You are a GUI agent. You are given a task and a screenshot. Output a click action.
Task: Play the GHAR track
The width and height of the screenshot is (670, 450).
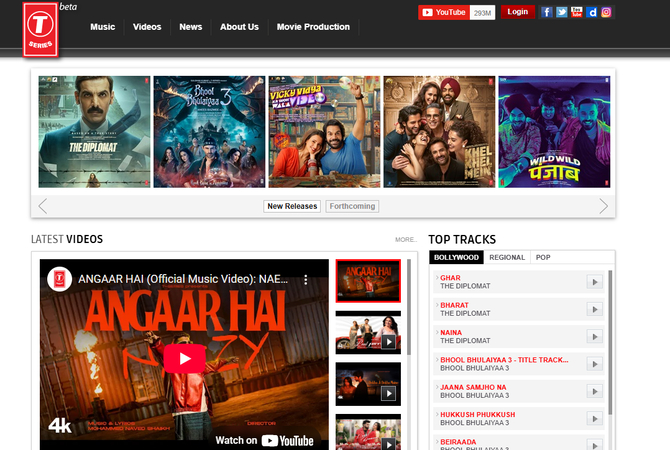tap(594, 282)
